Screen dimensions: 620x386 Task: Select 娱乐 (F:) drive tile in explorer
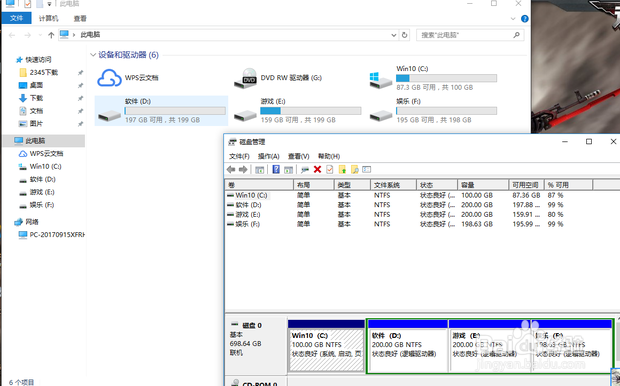[433, 111]
